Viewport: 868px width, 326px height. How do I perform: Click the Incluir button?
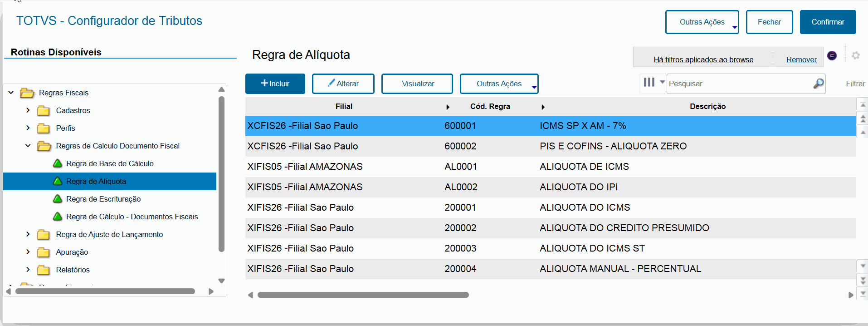(275, 84)
